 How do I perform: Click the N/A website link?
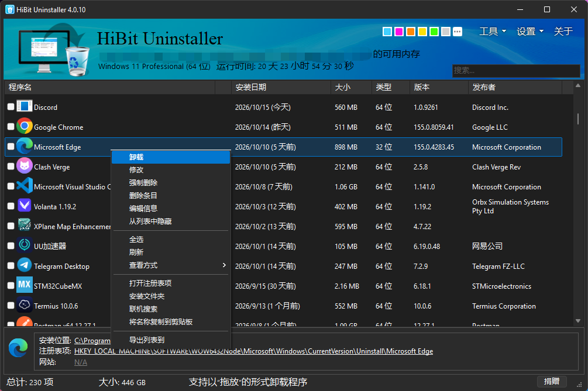tap(81, 362)
